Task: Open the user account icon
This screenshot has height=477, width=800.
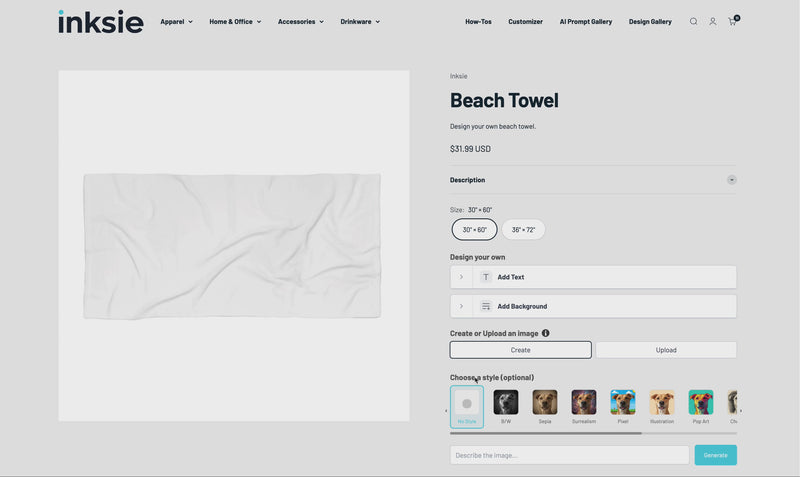Action: point(713,21)
